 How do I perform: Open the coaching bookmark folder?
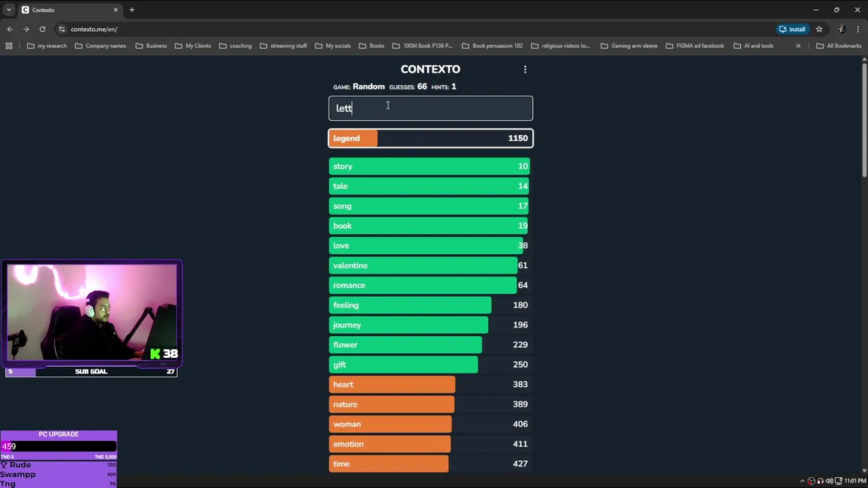235,46
